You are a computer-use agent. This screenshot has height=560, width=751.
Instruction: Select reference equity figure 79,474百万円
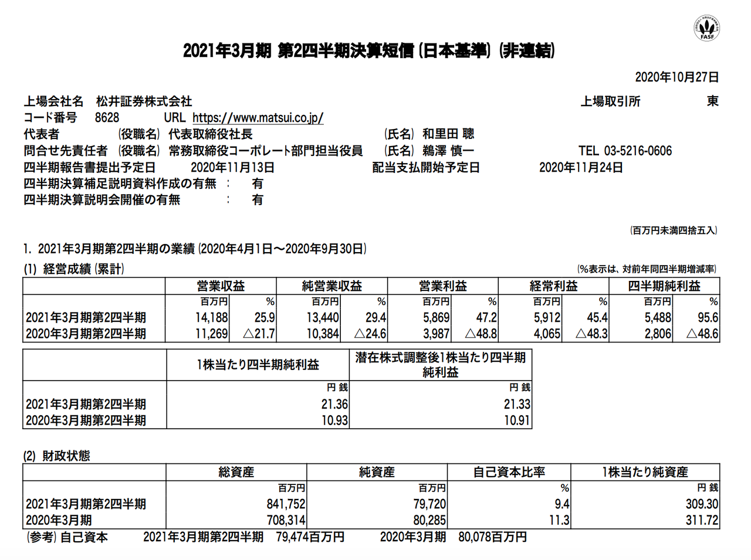pos(310,537)
